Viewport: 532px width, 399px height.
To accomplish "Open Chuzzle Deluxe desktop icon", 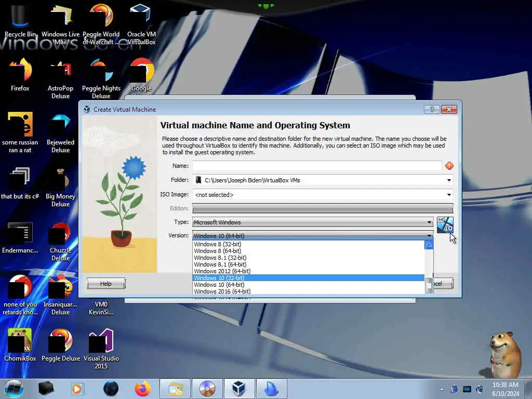I will coord(60,241).
